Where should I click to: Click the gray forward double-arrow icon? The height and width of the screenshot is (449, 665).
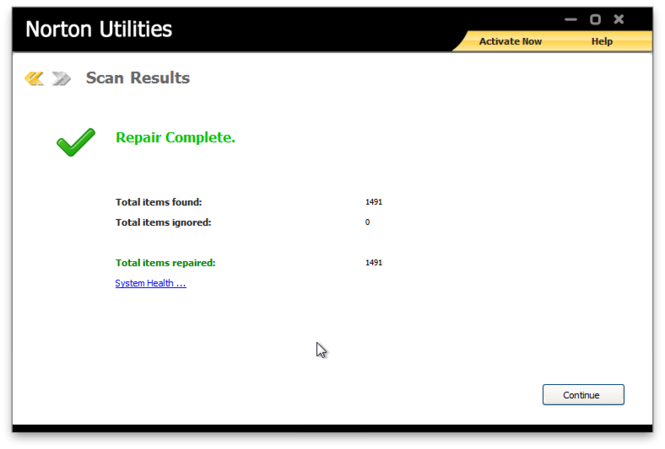pyautogui.click(x=61, y=78)
